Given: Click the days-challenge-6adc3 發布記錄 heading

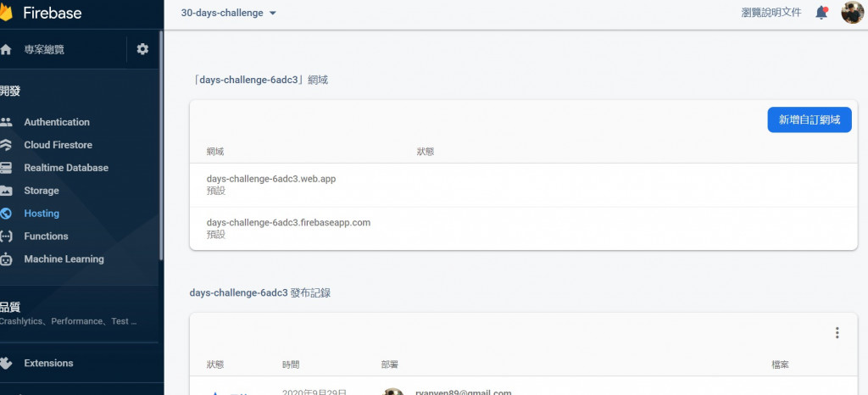Looking at the screenshot, I should tap(260, 292).
